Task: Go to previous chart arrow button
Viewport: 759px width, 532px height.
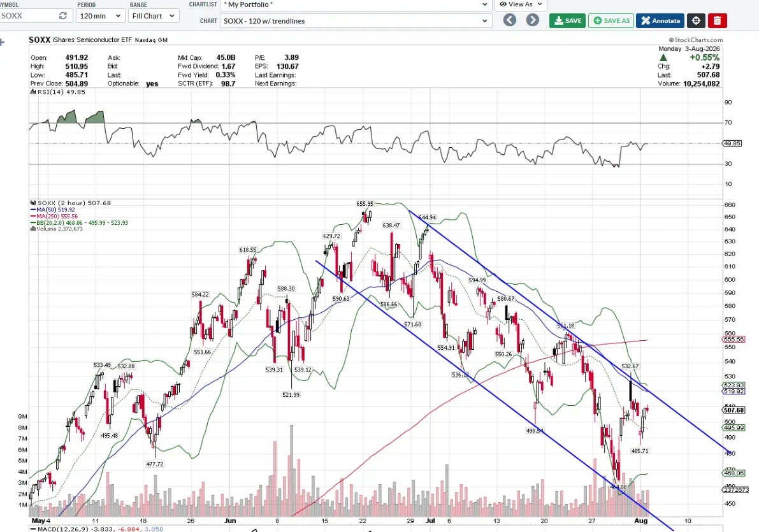Action: [509, 20]
